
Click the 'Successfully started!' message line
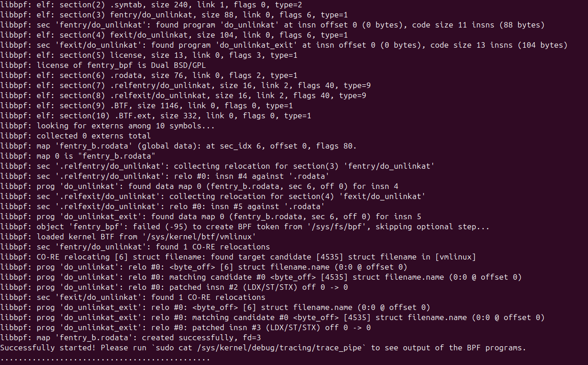pos(263,348)
